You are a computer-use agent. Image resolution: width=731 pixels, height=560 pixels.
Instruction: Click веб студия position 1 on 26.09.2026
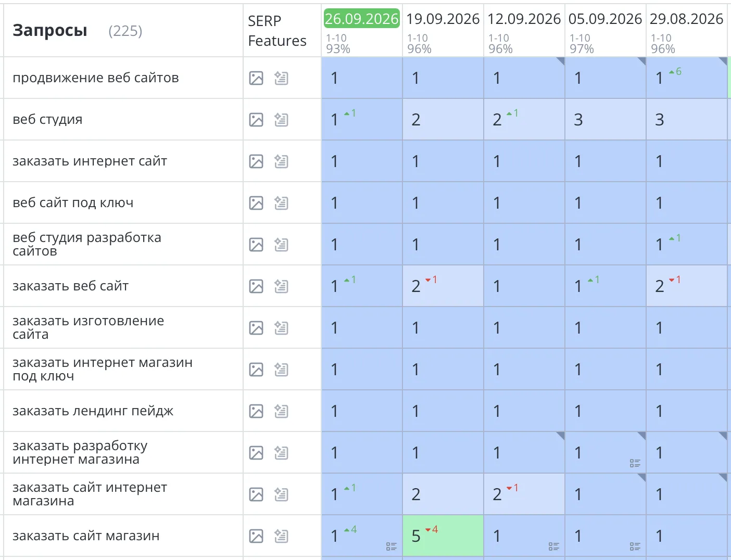tap(362, 119)
